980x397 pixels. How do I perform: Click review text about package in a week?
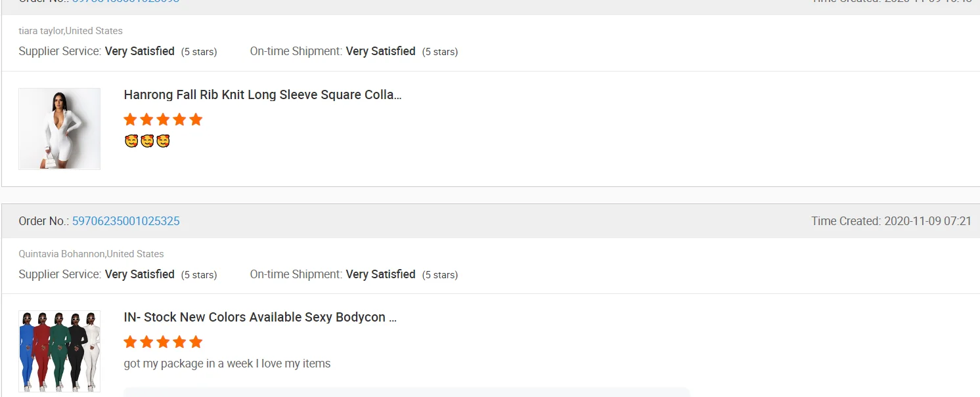click(227, 364)
